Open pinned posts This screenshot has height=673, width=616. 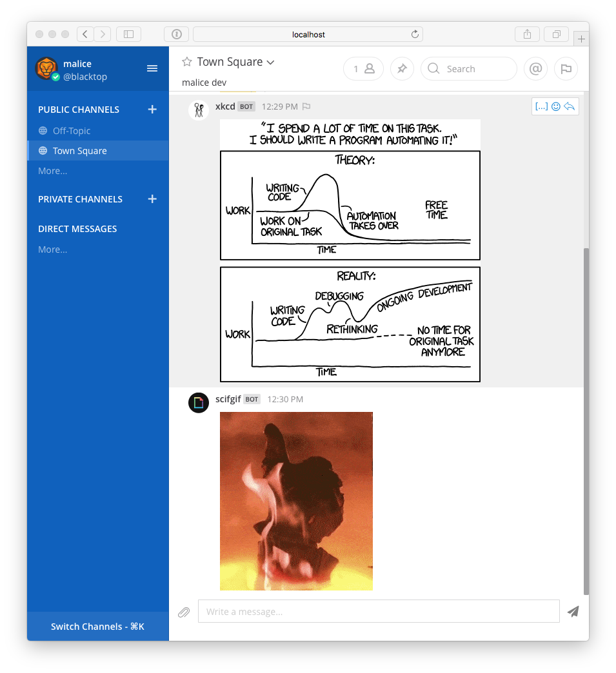[402, 69]
